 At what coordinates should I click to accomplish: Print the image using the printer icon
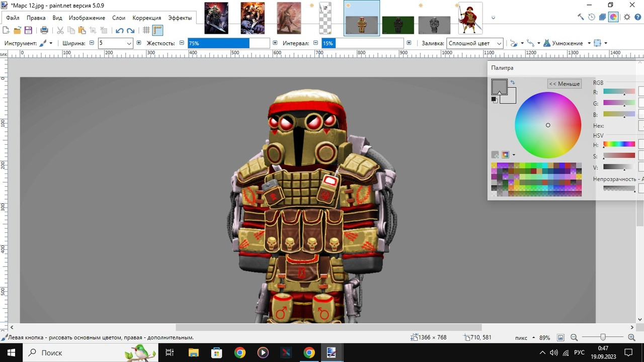pyautogui.click(x=44, y=30)
